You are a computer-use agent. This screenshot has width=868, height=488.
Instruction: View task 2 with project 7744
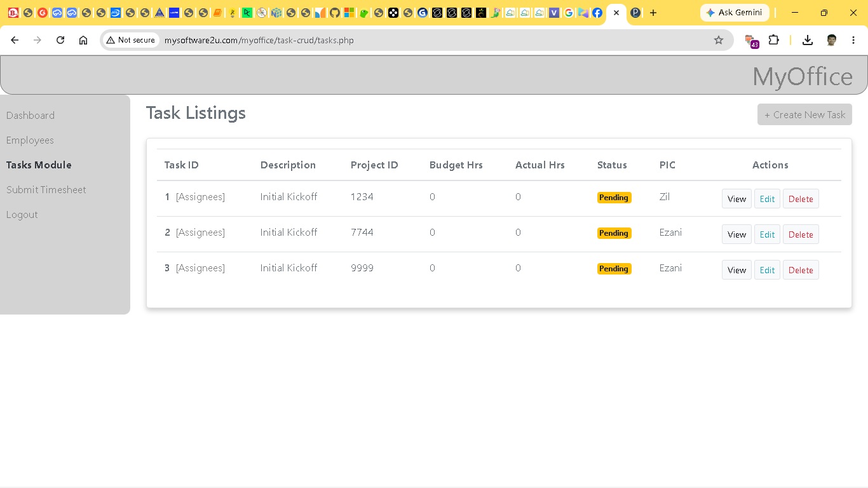tap(736, 234)
